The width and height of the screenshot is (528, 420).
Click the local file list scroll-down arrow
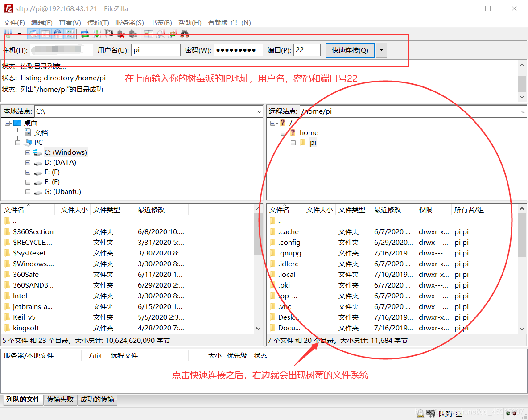click(x=259, y=329)
